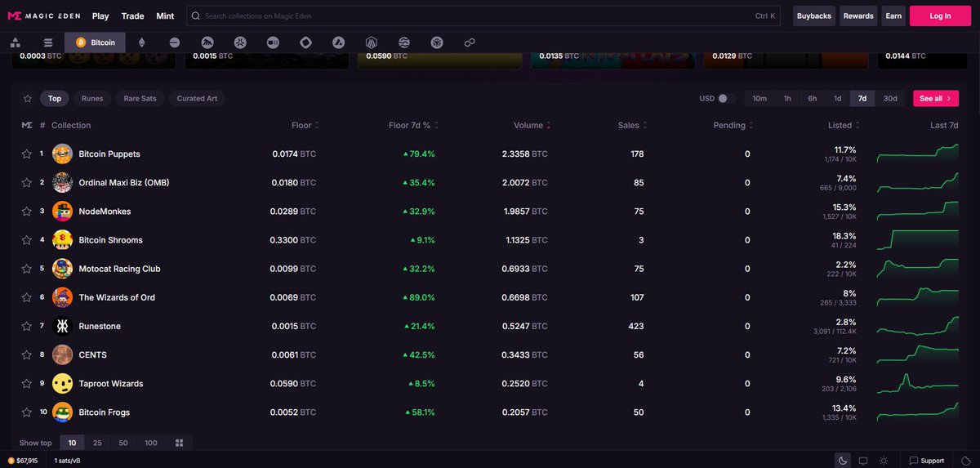The height and width of the screenshot is (468, 980).
Task: Switch to the Ethereum chain icon
Action: click(142, 42)
